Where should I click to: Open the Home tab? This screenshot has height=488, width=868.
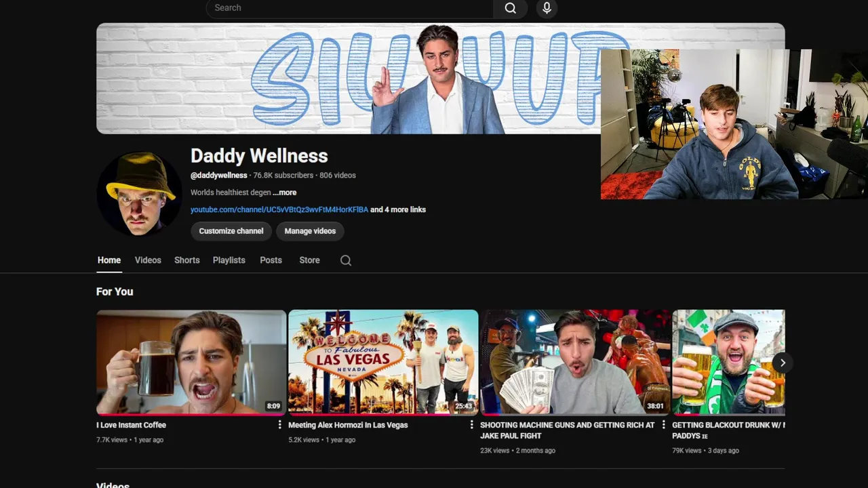point(109,260)
